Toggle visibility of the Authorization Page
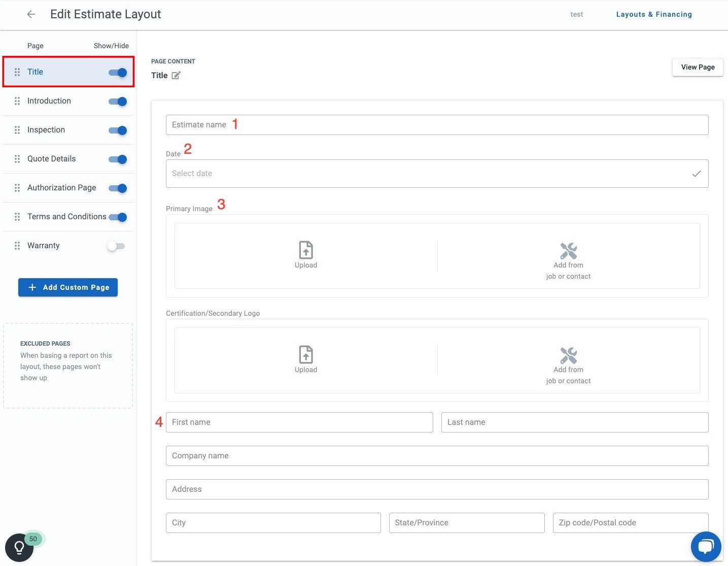The height and width of the screenshot is (566, 728). point(117,188)
